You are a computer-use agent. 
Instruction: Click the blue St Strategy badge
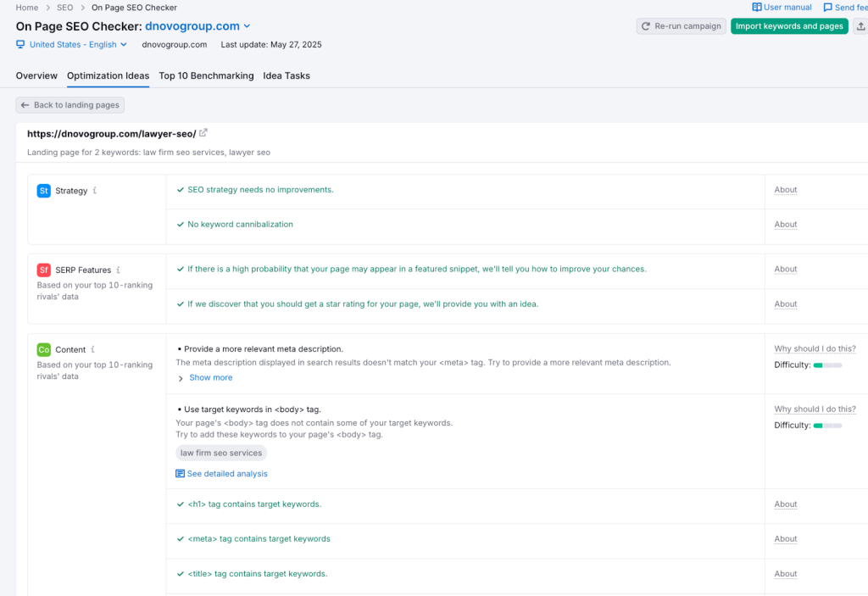(44, 191)
